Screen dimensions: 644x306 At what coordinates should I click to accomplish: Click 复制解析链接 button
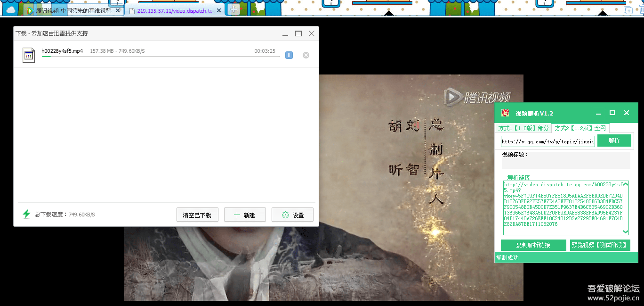pos(533,245)
